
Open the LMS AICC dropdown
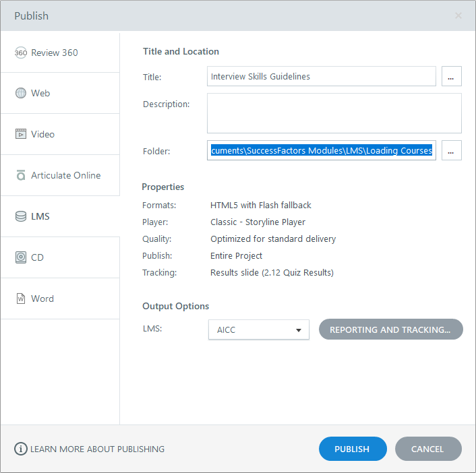259,330
